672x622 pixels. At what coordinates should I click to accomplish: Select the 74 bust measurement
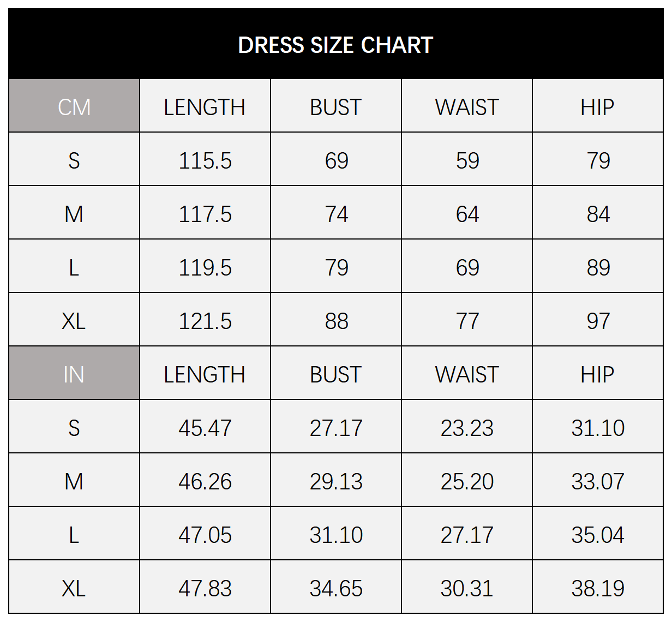point(337,214)
